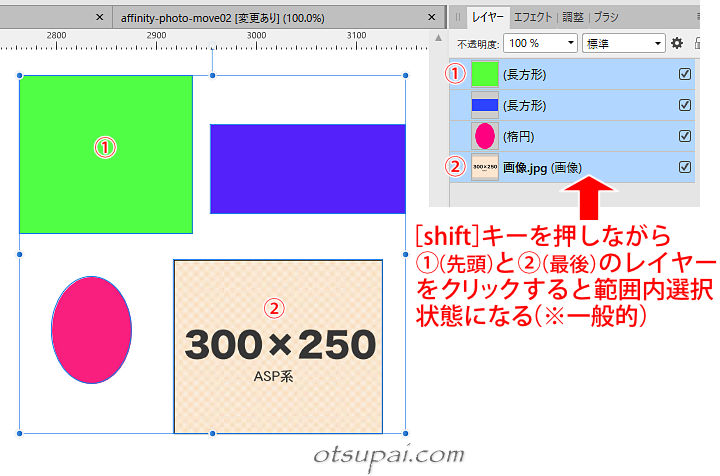
Task: Click the 300×250 image on canvas
Action: [x=278, y=345]
